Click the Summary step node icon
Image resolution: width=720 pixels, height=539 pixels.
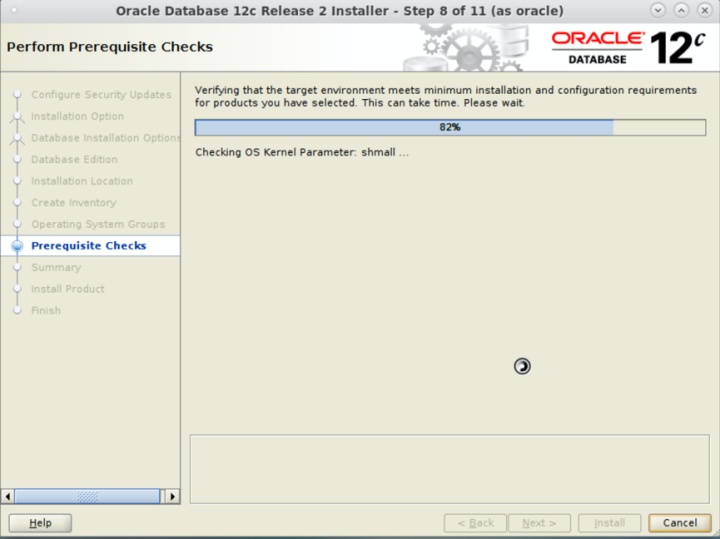(x=17, y=267)
